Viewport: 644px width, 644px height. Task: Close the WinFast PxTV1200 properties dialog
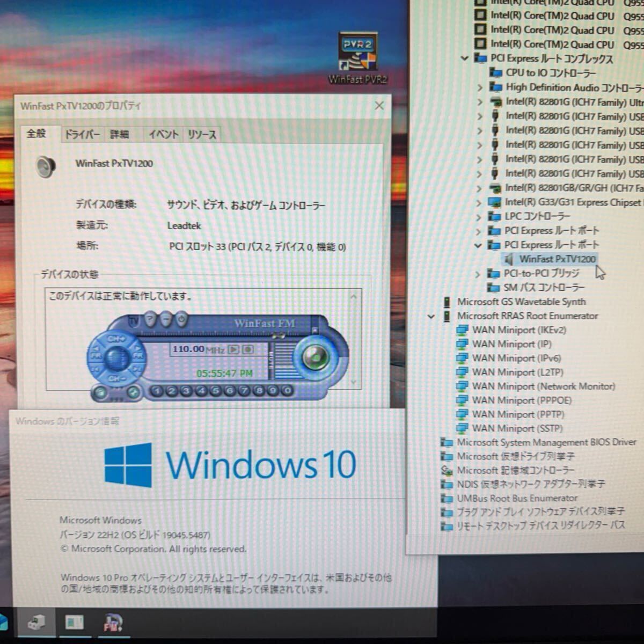(x=379, y=106)
